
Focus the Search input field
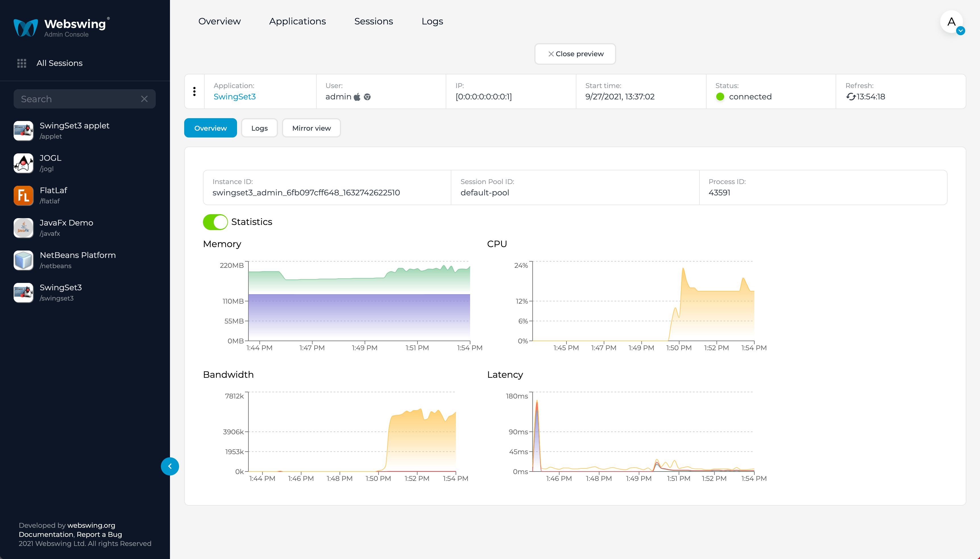coord(77,99)
